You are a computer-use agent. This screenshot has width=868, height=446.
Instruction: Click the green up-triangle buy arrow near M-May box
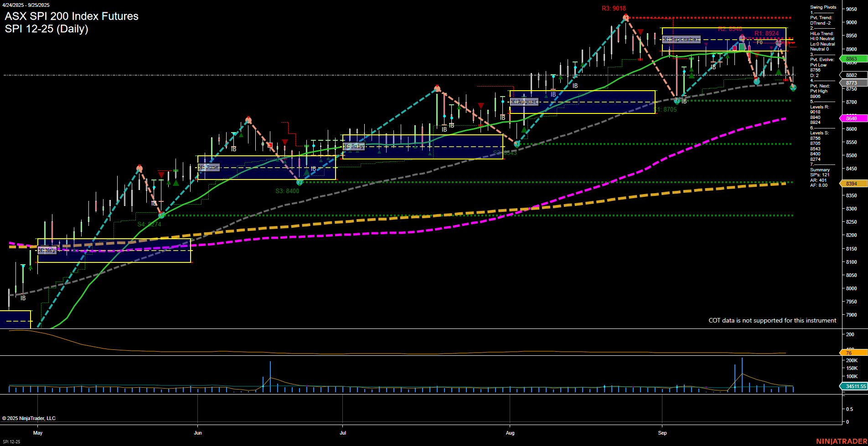click(x=74, y=250)
